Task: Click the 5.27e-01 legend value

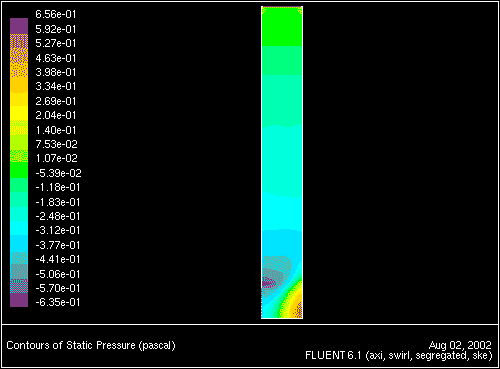Action: 56,43
